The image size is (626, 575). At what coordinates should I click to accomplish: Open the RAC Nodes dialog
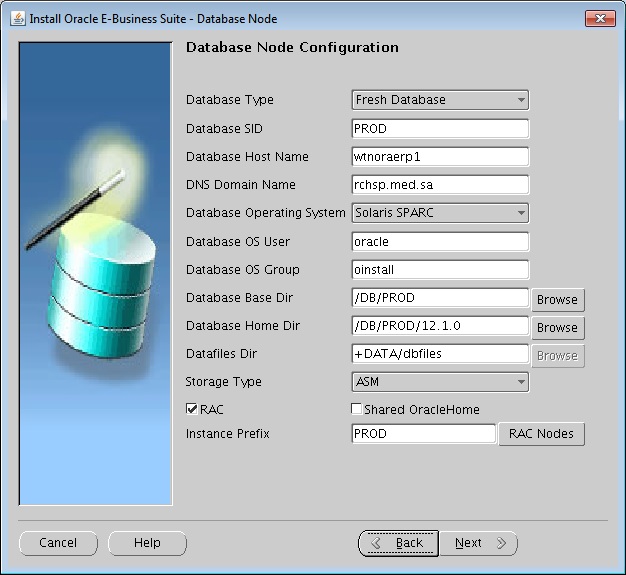(x=541, y=433)
